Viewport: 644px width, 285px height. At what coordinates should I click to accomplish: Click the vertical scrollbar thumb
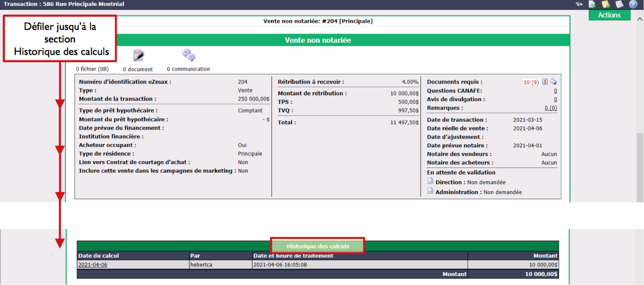(x=640, y=167)
